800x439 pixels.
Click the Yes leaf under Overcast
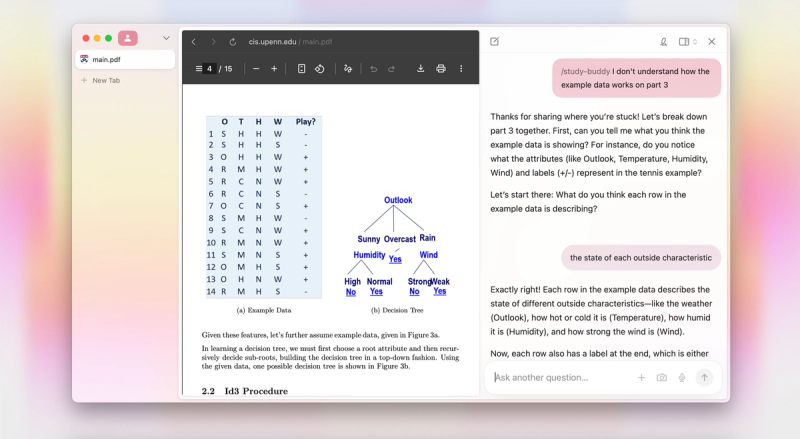395,259
